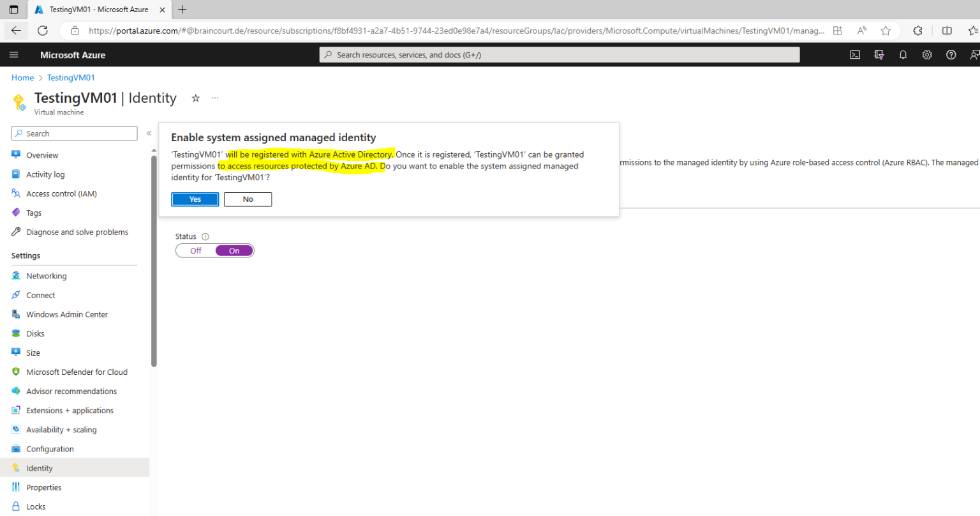
Task: Open the ellipsis menu beside the star
Action: (214, 98)
